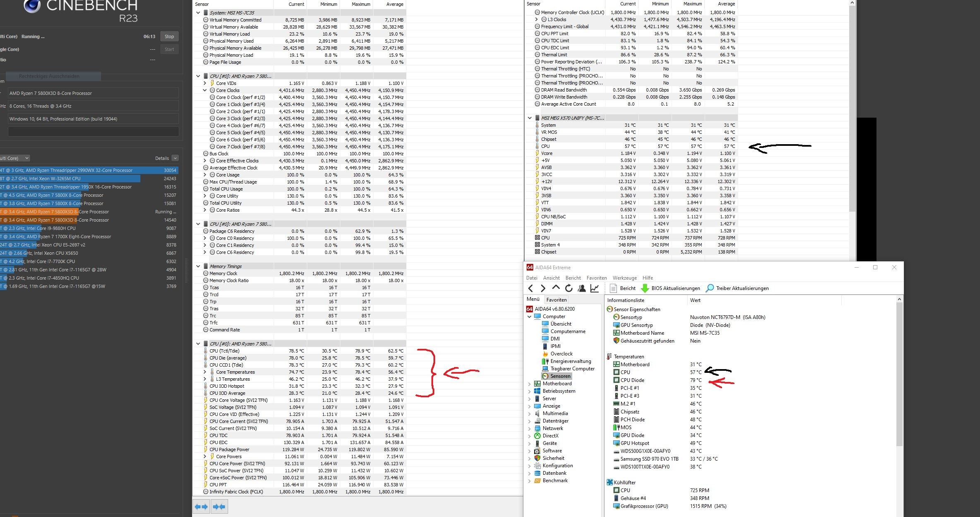Viewport: 980px width, 517px height.
Task: Click thermometer icon beside CPU (Tctl/Tdie)
Action: (x=205, y=351)
